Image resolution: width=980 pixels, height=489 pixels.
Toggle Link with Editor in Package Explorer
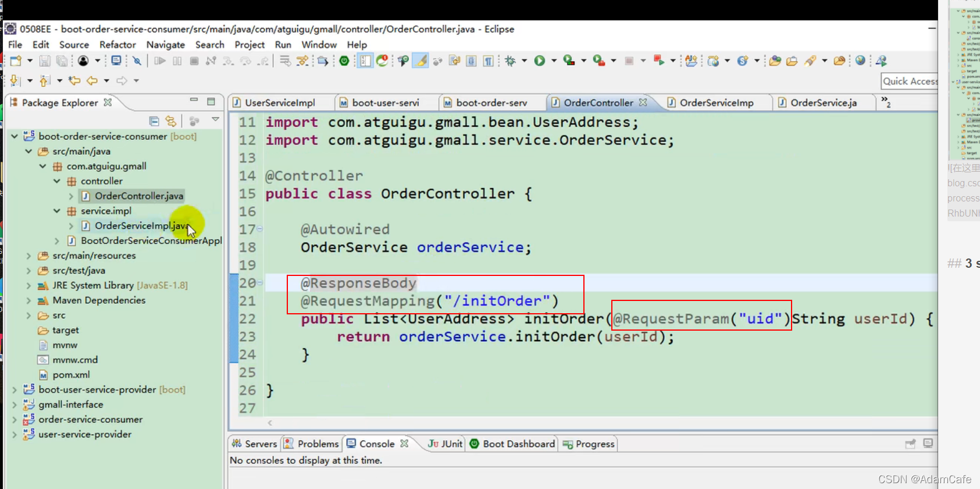tap(170, 121)
